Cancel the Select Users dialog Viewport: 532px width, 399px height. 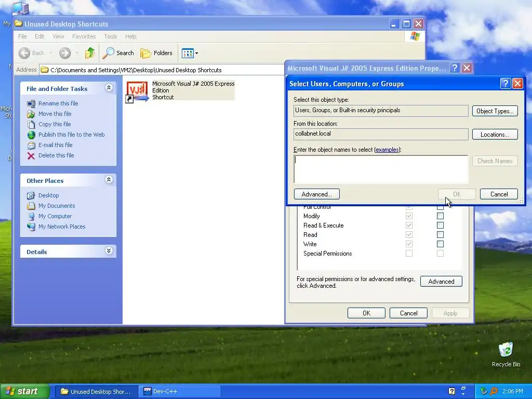point(499,194)
